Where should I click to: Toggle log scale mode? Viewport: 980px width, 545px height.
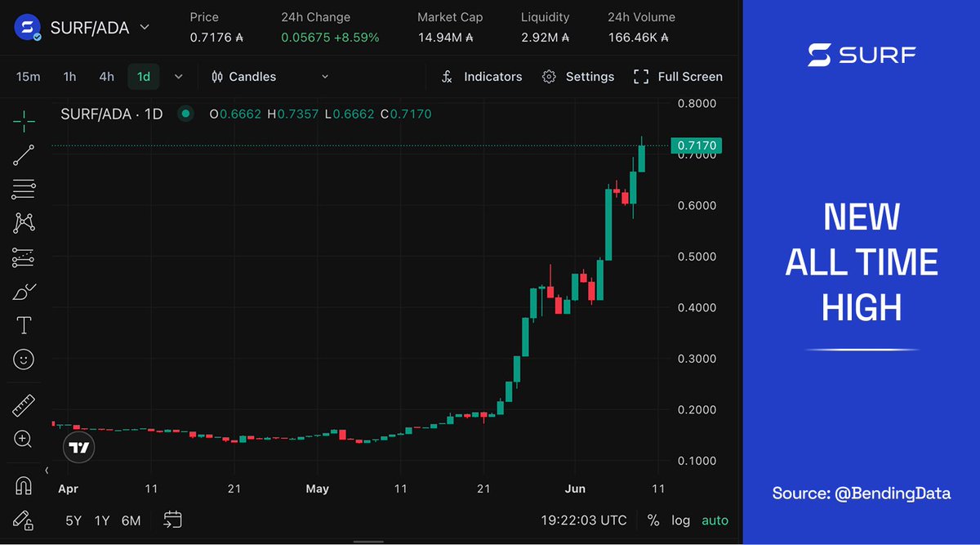[x=680, y=520]
